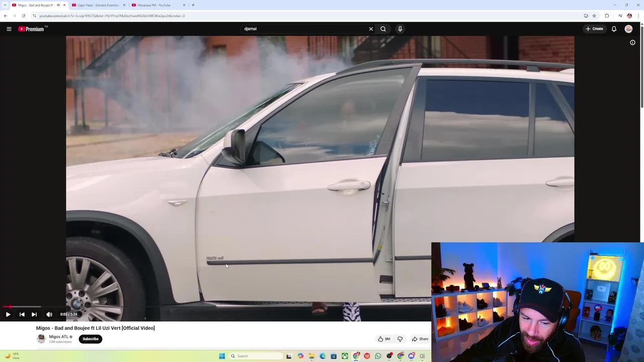Open WPS Office from the taskbar
The height and width of the screenshot is (362, 644).
(x=367, y=356)
